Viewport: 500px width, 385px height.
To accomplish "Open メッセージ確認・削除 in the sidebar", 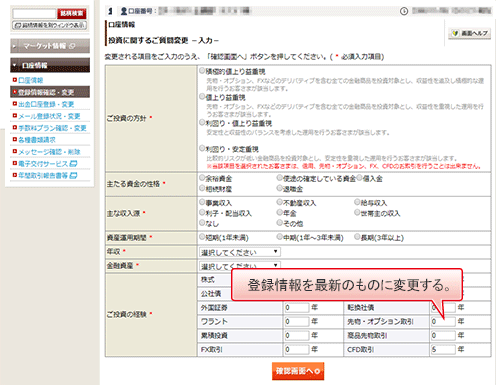I will (49, 152).
